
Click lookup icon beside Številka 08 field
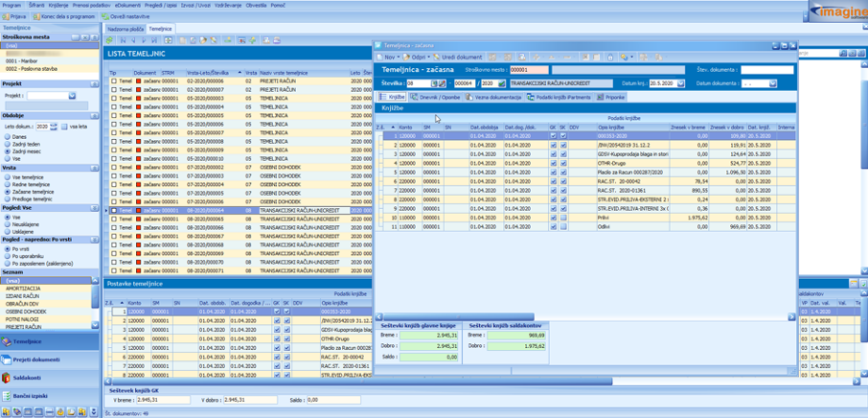point(434,83)
